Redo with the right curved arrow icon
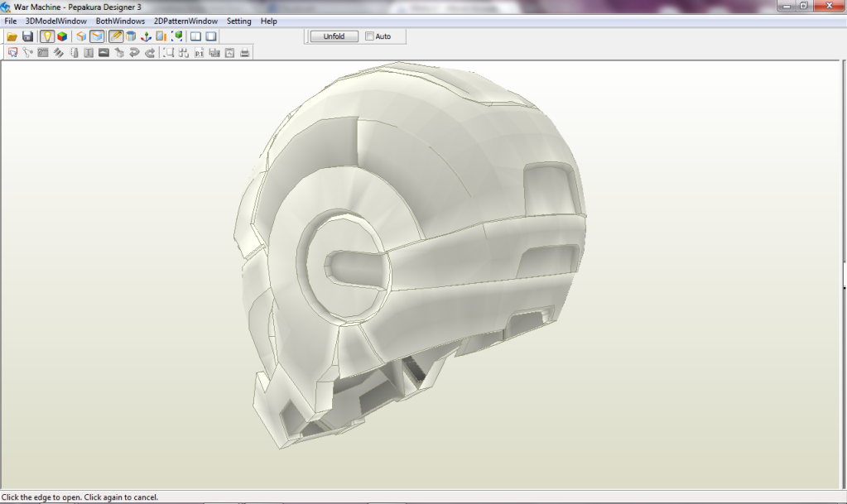Image resolution: width=847 pixels, height=504 pixels. point(150,52)
